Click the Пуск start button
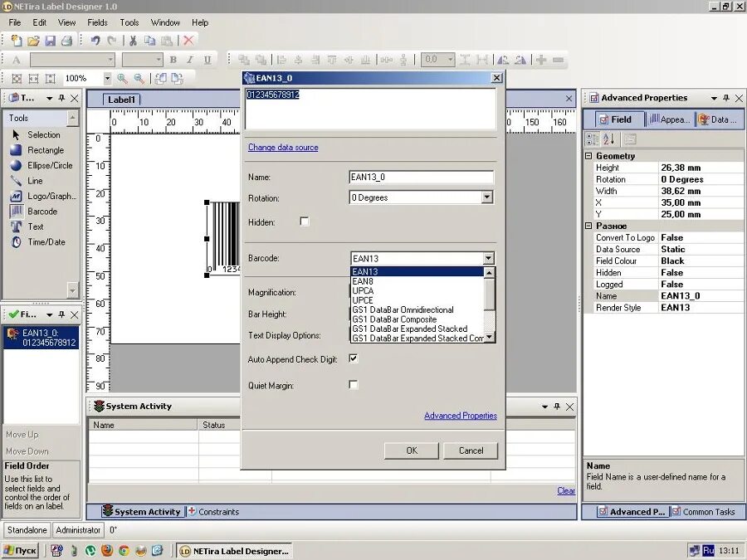Viewport: 747px width, 560px height. (21, 551)
